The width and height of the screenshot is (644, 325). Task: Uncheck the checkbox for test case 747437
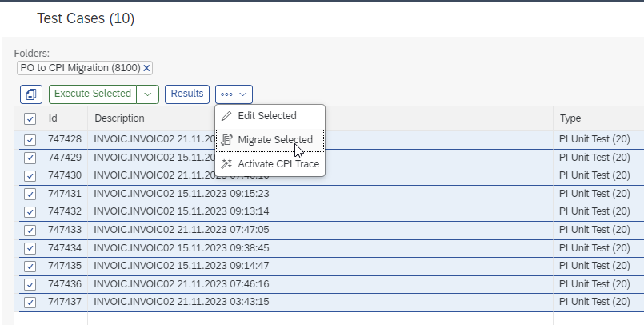pos(30,303)
